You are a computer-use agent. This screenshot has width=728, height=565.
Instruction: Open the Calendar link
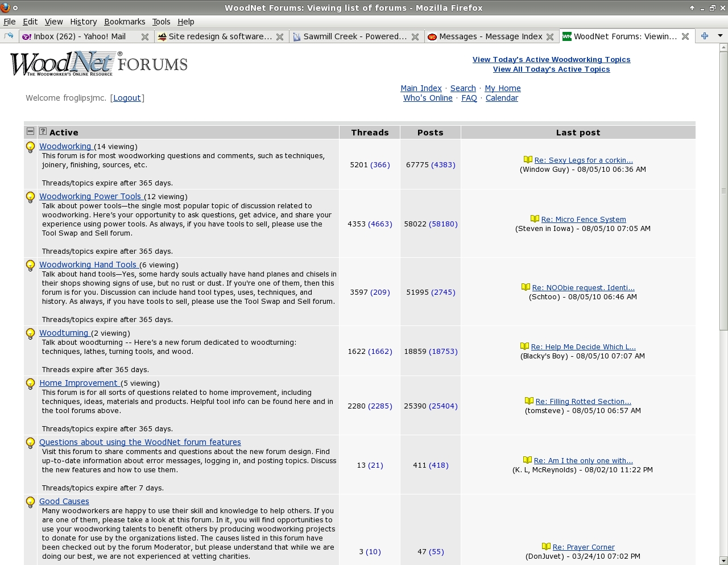click(502, 98)
